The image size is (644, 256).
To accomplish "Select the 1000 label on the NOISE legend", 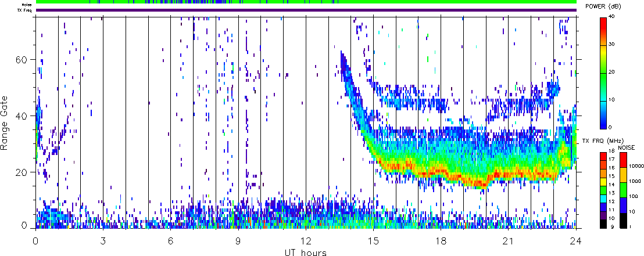I will [635, 181].
